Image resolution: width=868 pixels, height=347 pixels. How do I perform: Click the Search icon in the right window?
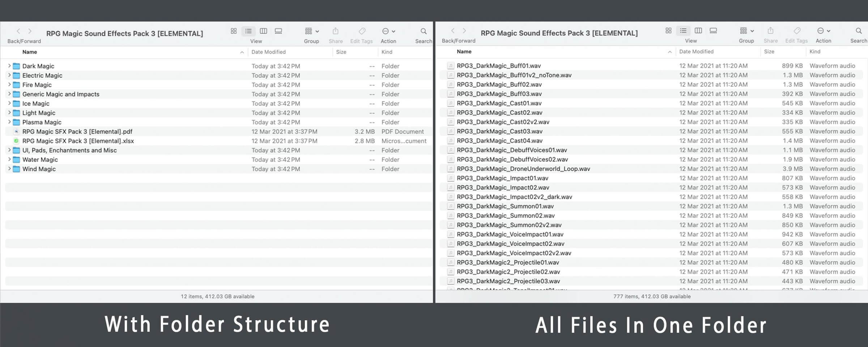pos(859,31)
